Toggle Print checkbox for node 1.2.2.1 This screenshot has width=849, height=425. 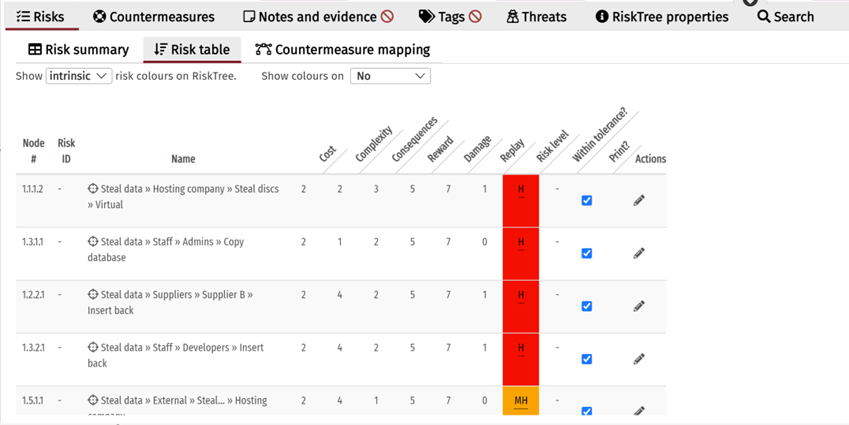click(586, 306)
